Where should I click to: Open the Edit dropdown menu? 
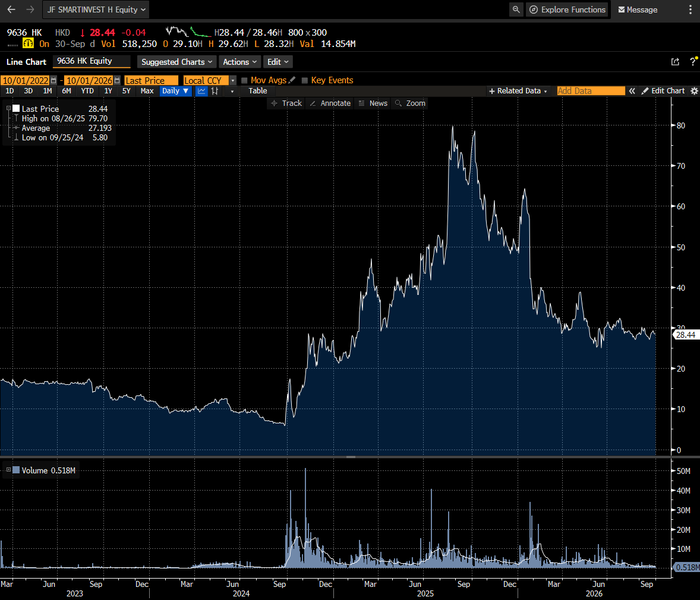(x=278, y=62)
